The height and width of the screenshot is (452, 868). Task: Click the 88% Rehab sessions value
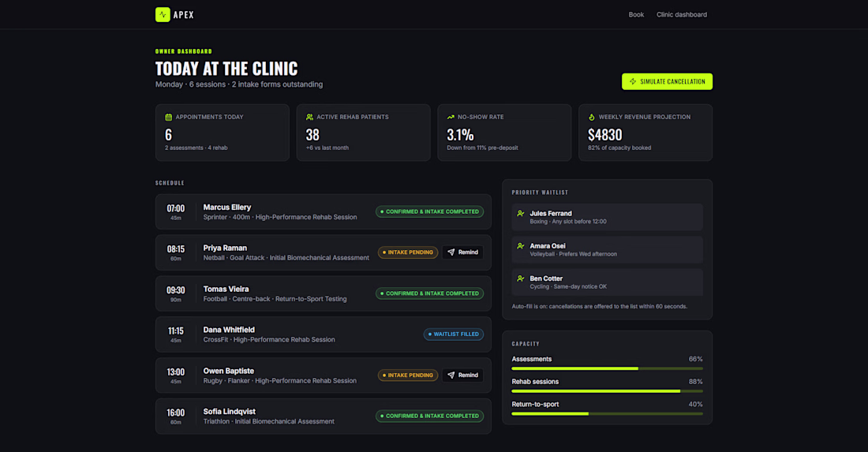click(x=695, y=383)
